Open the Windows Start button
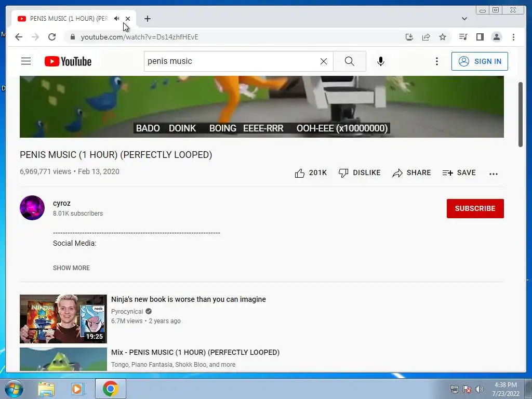This screenshot has height=399, width=532. pyautogui.click(x=14, y=389)
